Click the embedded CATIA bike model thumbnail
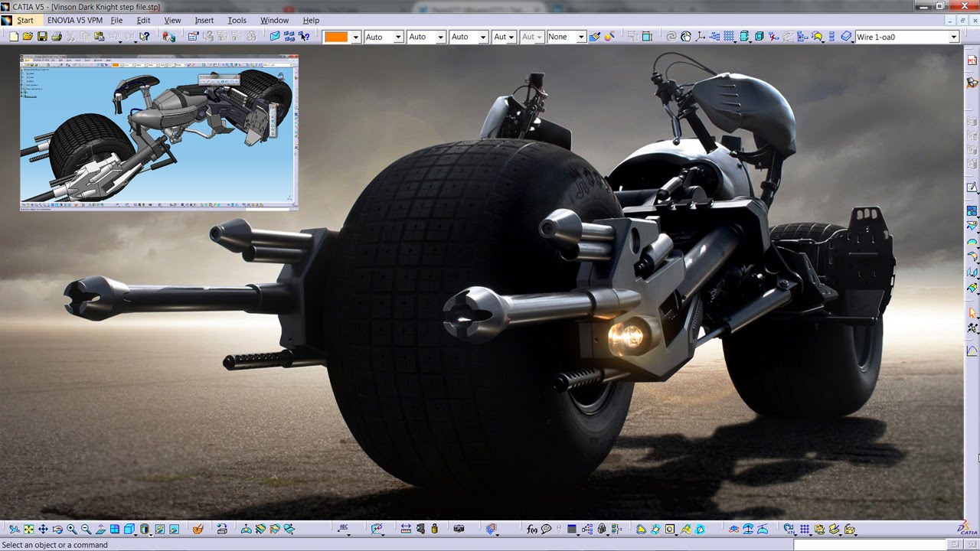 (x=159, y=132)
